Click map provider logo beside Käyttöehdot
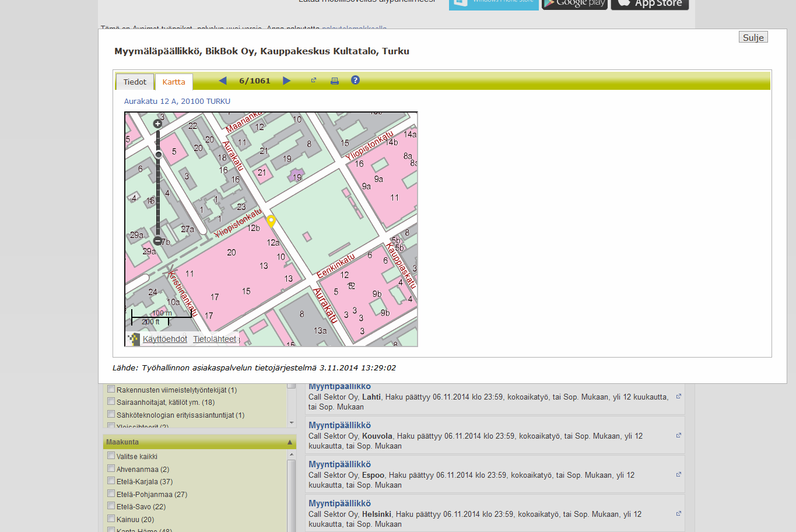This screenshot has width=796, height=532. click(x=134, y=339)
